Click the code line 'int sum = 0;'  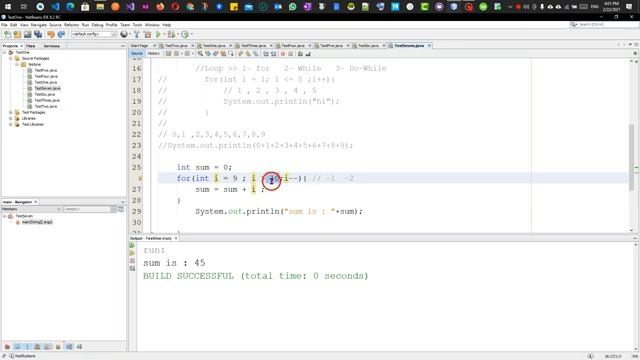pyautogui.click(x=204, y=167)
